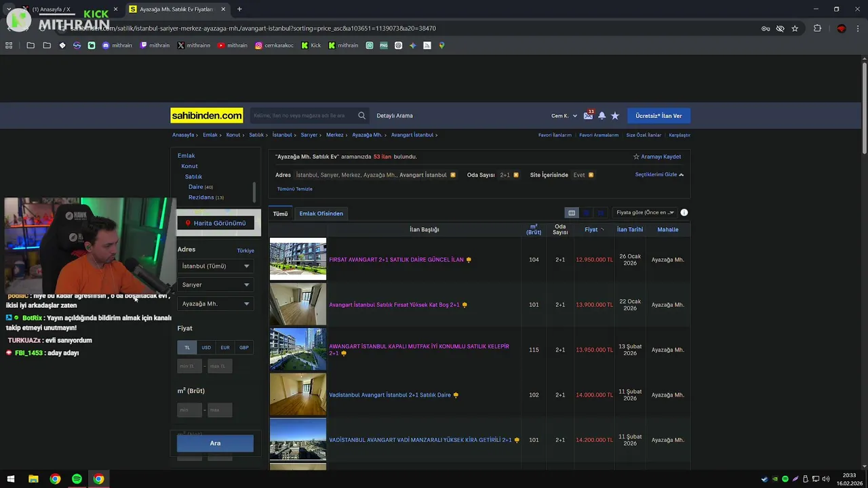Open the Twitch mithrain bookmark
The image size is (868, 488).
(155, 45)
